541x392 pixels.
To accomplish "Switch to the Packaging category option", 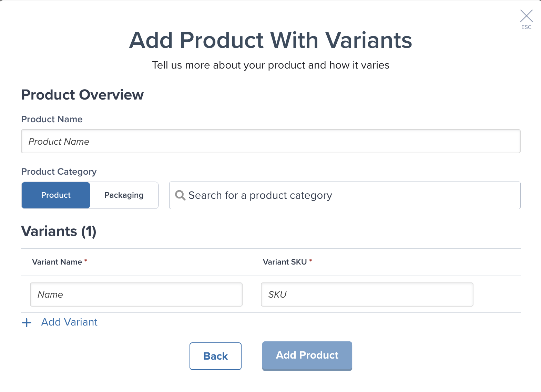I will tap(124, 195).
